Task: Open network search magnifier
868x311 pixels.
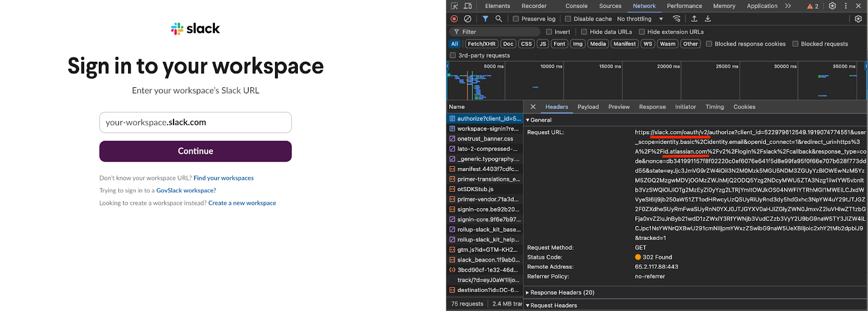Action: (x=499, y=19)
